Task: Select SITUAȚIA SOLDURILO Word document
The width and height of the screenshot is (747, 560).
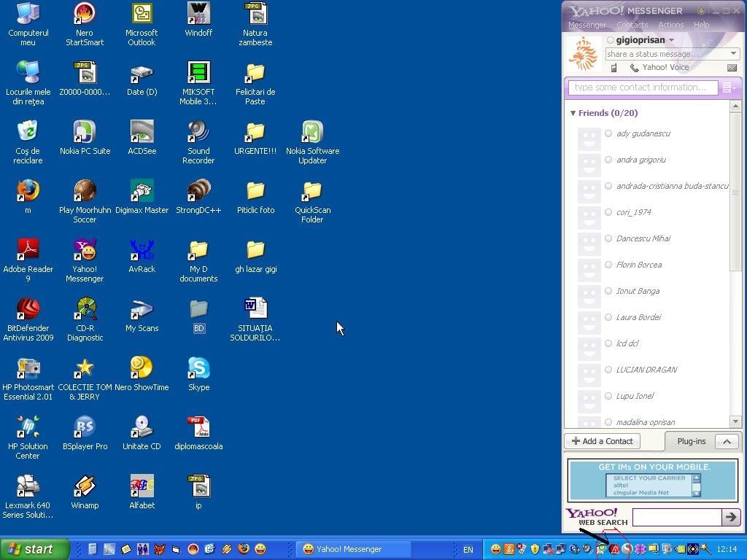Action: coord(255,319)
